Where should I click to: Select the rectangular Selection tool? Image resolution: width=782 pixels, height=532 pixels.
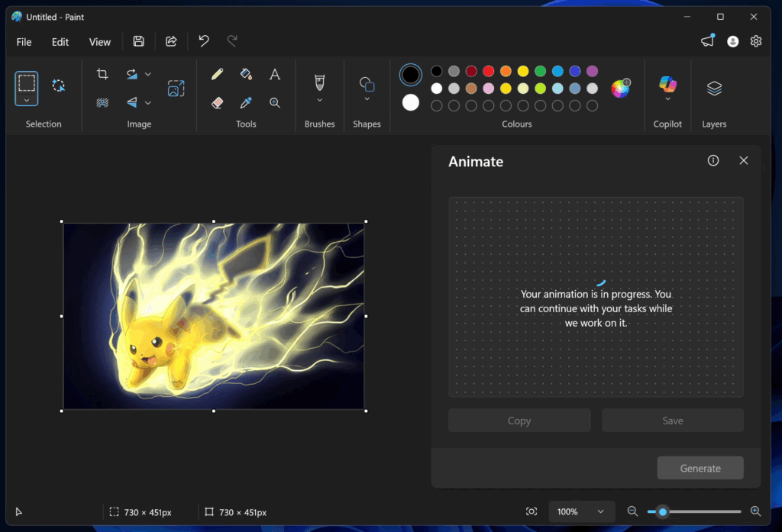[27, 82]
